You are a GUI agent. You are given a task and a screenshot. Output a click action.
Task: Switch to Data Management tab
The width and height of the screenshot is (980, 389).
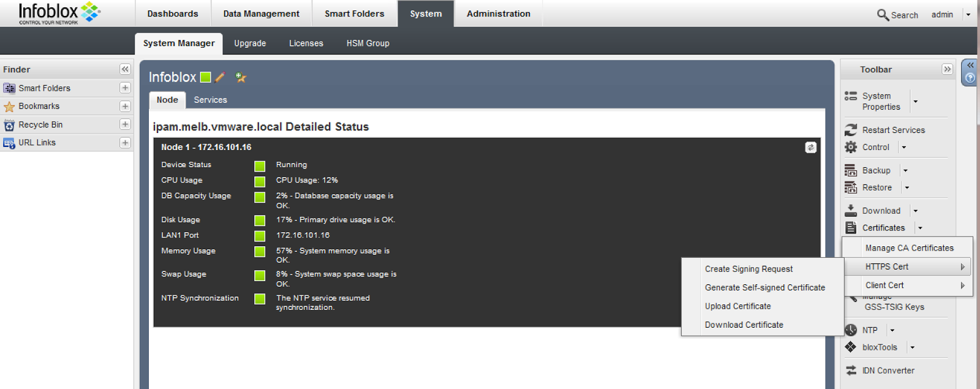click(x=262, y=13)
